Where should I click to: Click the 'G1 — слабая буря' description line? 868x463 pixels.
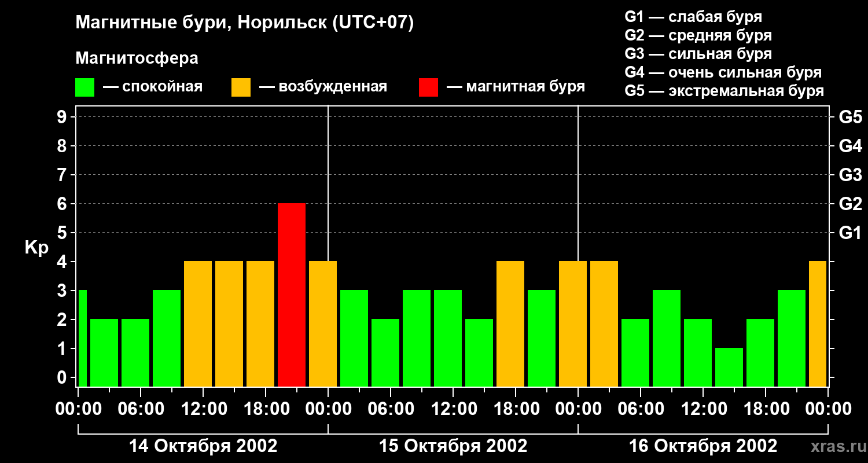(x=693, y=16)
